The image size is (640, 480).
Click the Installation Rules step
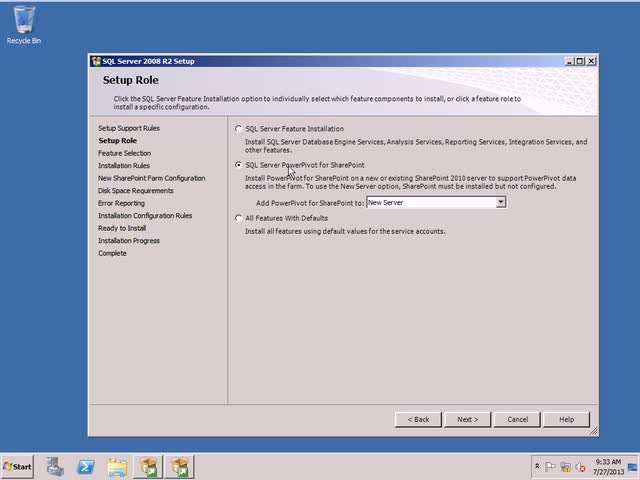pos(124,165)
